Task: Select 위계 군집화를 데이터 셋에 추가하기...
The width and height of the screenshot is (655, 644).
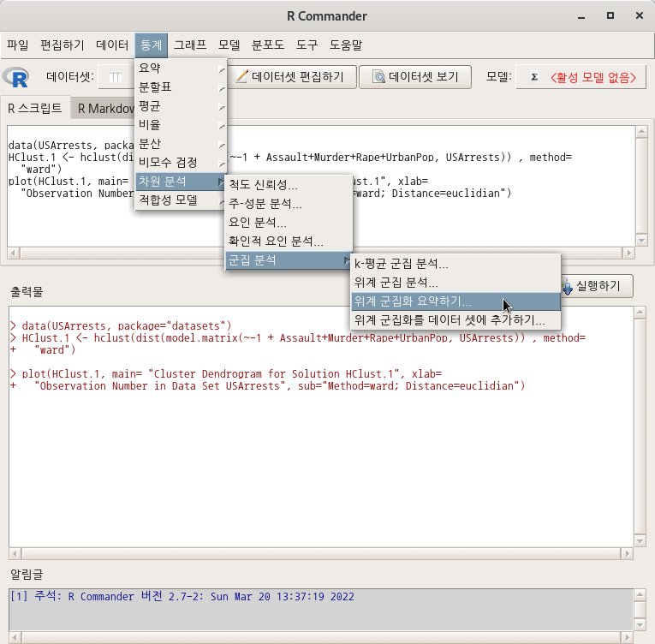Action: pyautogui.click(x=456, y=320)
